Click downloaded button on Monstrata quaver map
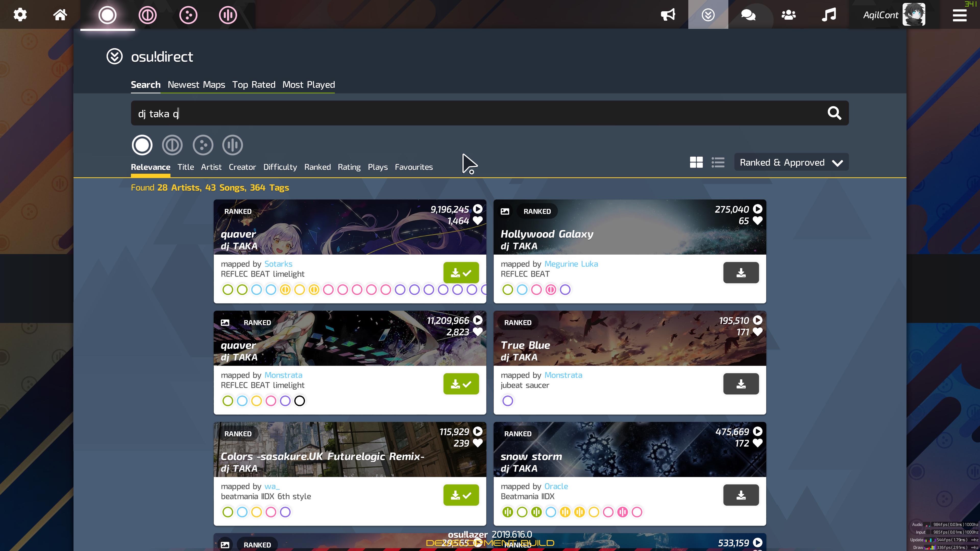The image size is (980, 551). (x=461, y=384)
